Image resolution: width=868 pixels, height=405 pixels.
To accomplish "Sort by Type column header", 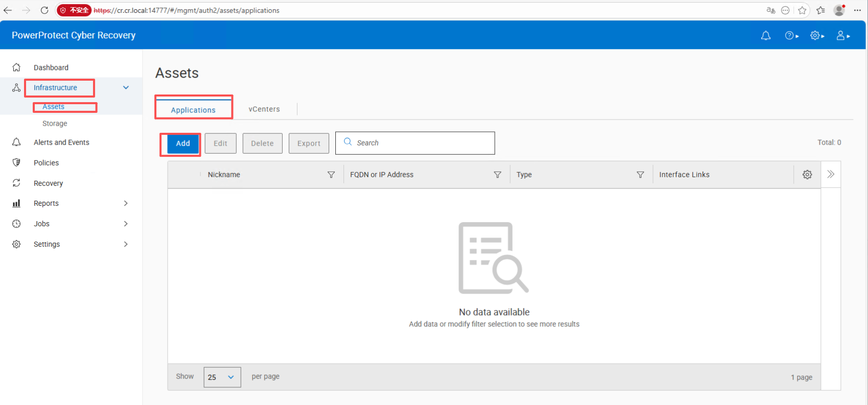I will coord(524,175).
